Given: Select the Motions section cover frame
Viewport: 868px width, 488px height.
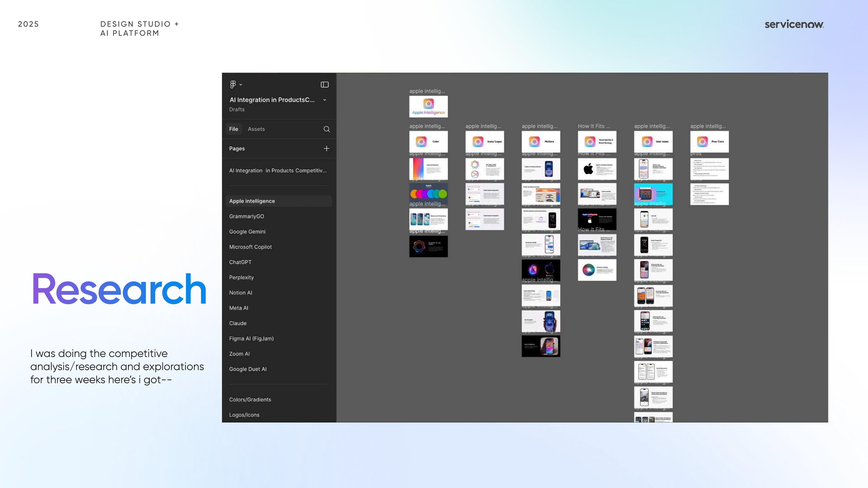Looking at the screenshot, I should click(x=541, y=141).
